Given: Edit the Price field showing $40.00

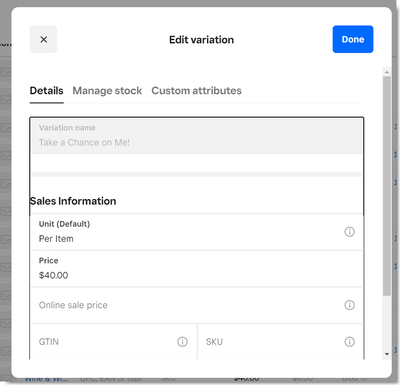Looking at the screenshot, I should tap(196, 269).
